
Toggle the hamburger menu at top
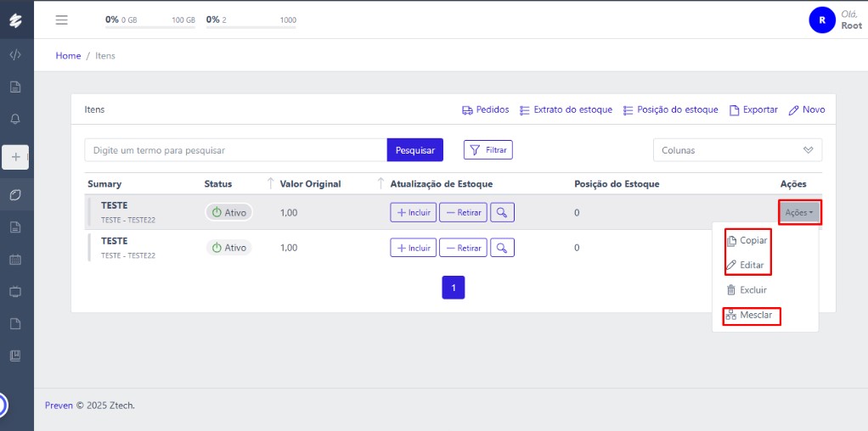[61, 20]
